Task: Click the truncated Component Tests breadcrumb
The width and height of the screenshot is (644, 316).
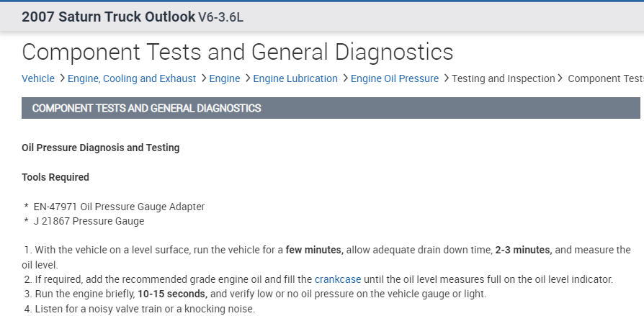Action: click(605, 78)
